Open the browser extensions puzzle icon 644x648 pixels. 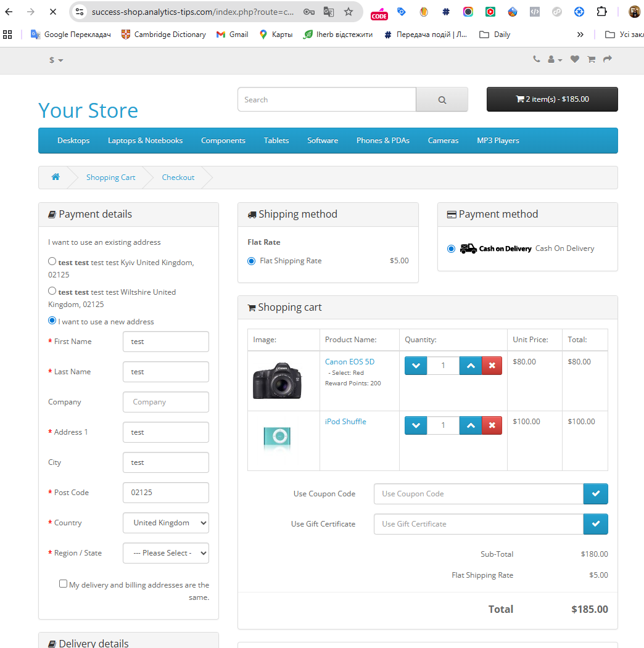coord(602,12)
